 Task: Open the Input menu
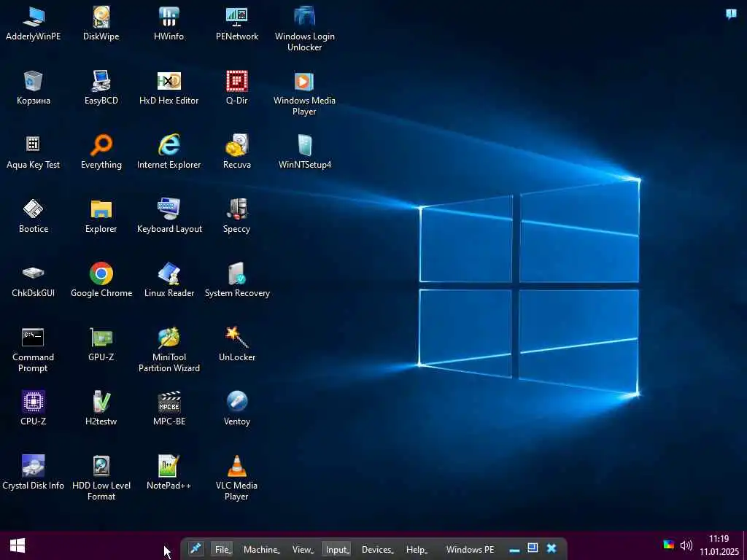[x=337, y=549]
